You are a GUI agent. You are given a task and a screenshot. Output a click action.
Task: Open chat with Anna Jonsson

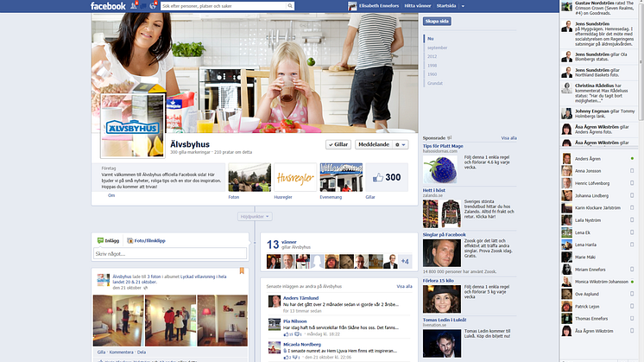[x=598, y=171]
